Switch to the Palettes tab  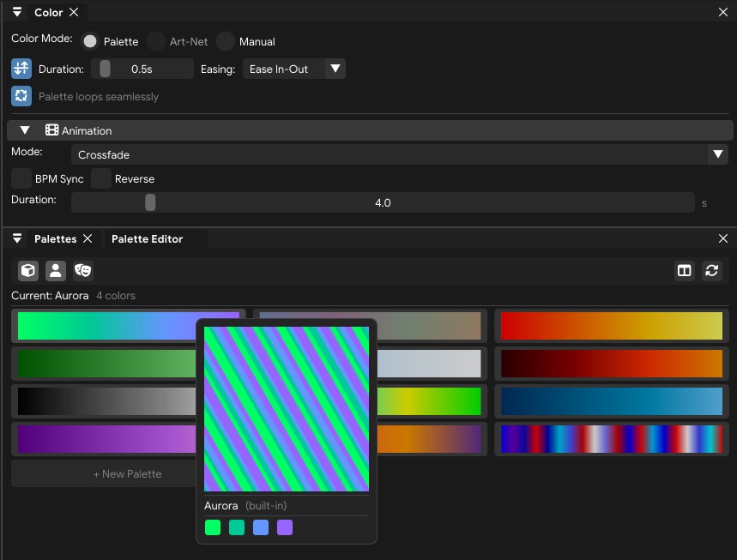click(x=56, y=238)
